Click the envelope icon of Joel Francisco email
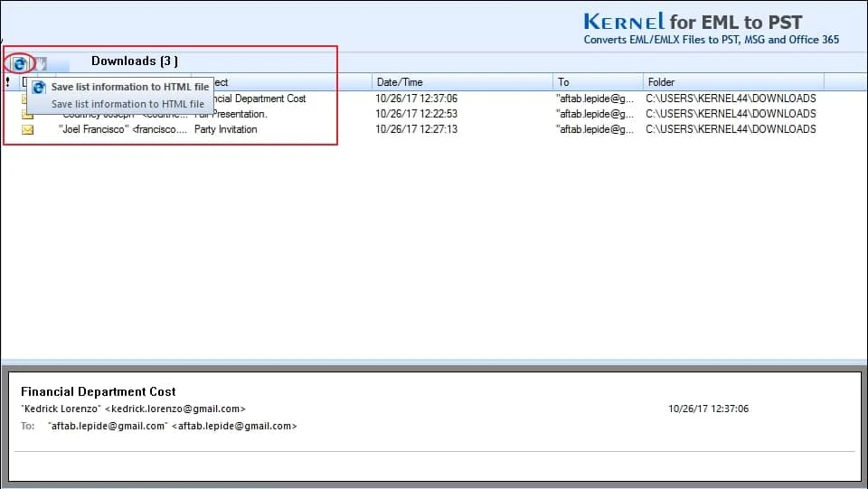868x489 pixels. [27, 130]
